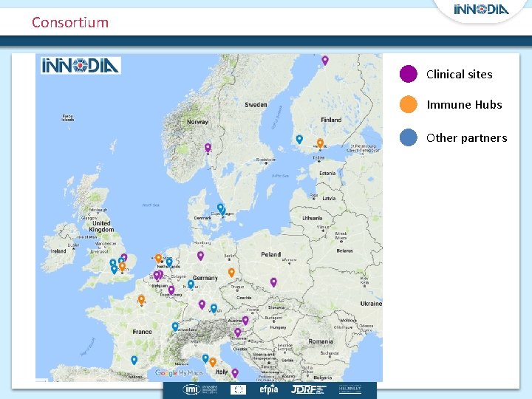Click the JDRF logo in the footer
This screenshot has width=532, height=399.
(x=308, y=389)
